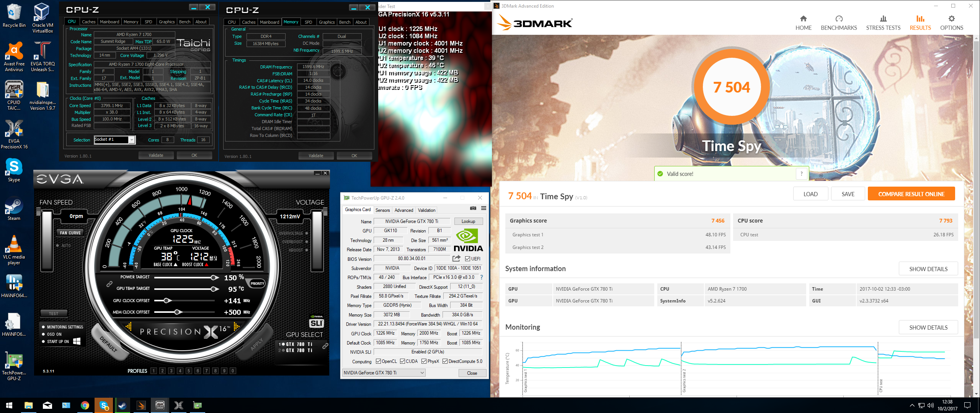Open 3DMark OPTIONS gear
Screen dimensions: 980x413
pos(951,23)
